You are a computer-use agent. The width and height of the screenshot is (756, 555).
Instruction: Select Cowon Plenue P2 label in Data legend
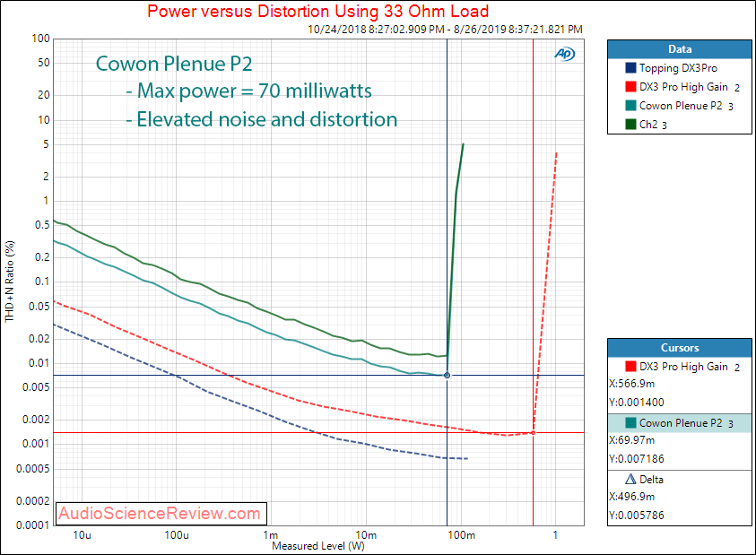681,106
